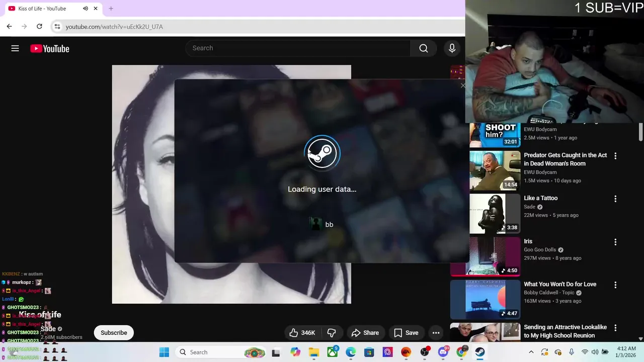Open Wi-Fi network tray settings
Screen dimensions: 644x362
point(585,352)
